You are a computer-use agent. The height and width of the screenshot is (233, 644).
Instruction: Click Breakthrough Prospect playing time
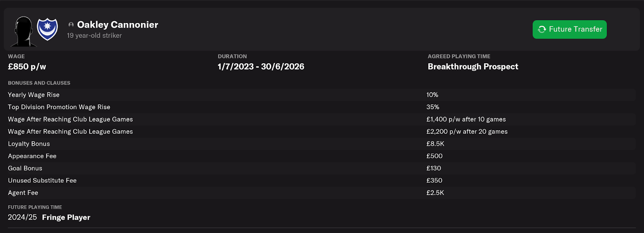473,67
